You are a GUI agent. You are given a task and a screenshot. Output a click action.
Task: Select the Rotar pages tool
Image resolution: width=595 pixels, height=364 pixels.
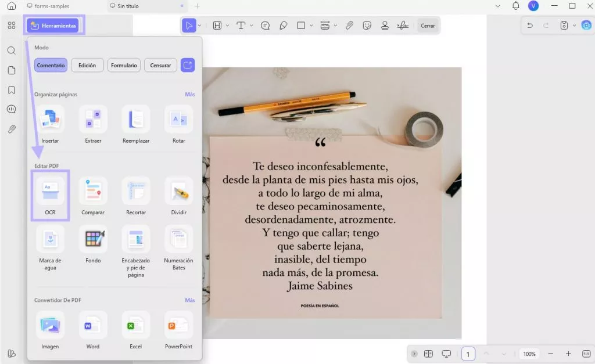coord(179,124)
